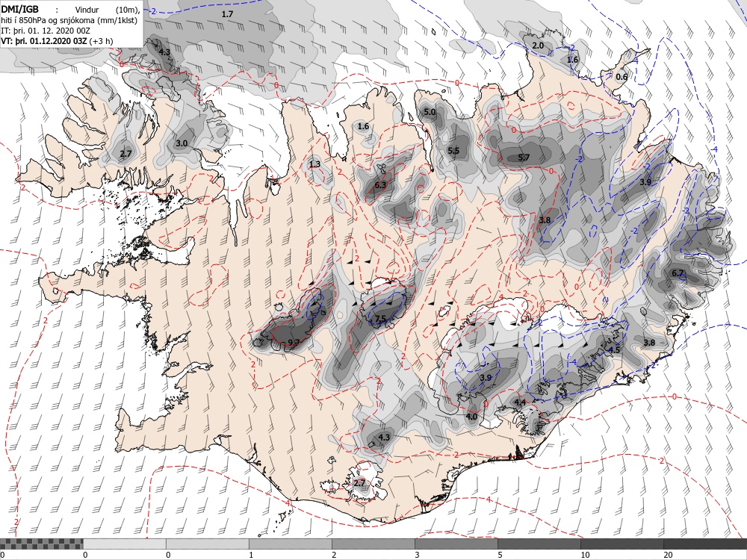Click the 9.7 snowfall maximum
747x560 pixels.
pyautogui.click(x=294, y=342)
